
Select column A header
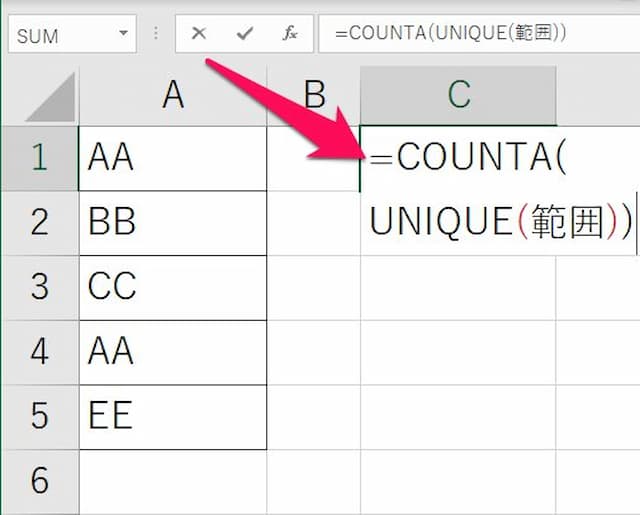172,95
